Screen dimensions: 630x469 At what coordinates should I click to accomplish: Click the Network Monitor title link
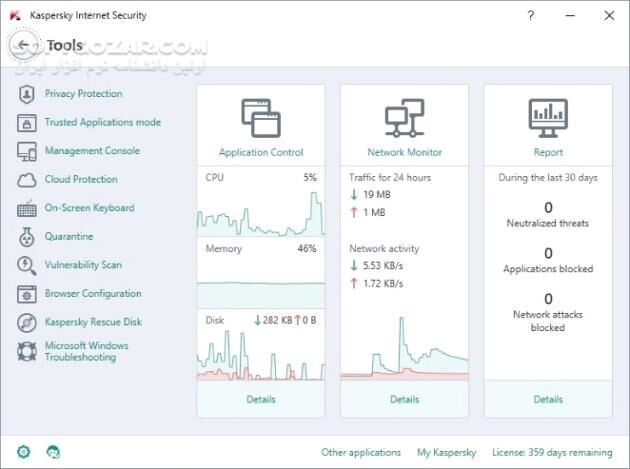pyautogui.click(x=404, y=152)
